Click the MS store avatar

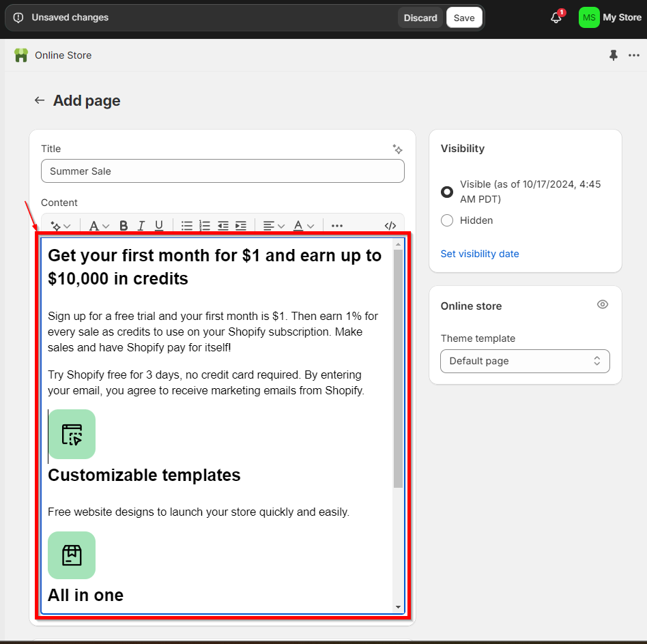[x=589, y=18]
